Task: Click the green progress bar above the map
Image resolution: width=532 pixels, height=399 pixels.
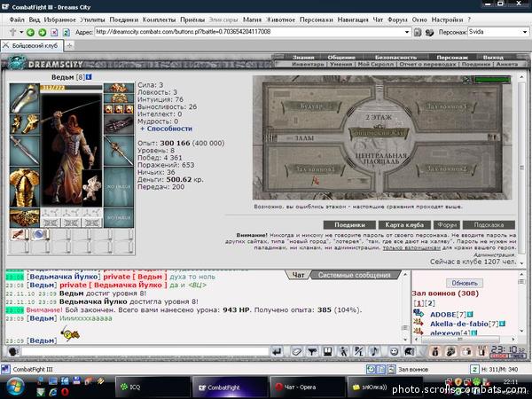Action: tap(492, 80)
